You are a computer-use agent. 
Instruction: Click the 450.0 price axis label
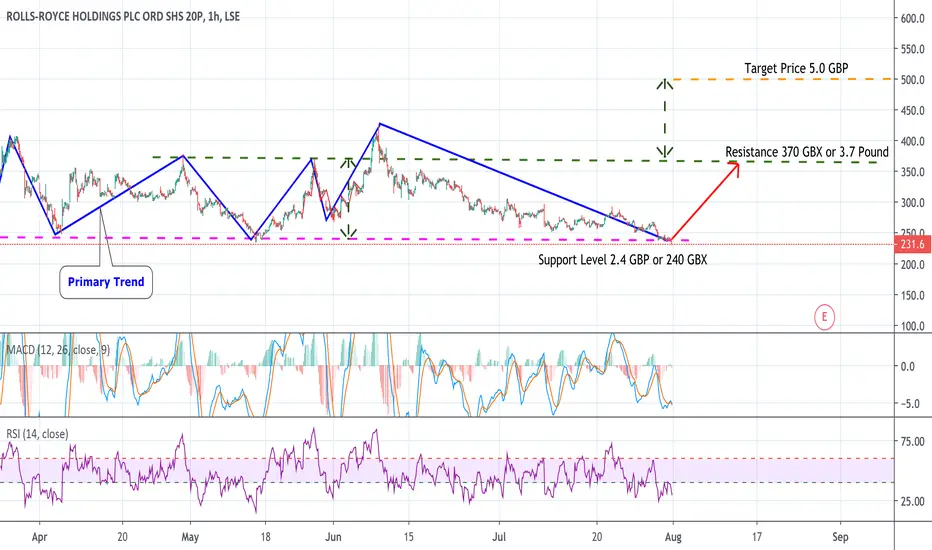point(912,111)
